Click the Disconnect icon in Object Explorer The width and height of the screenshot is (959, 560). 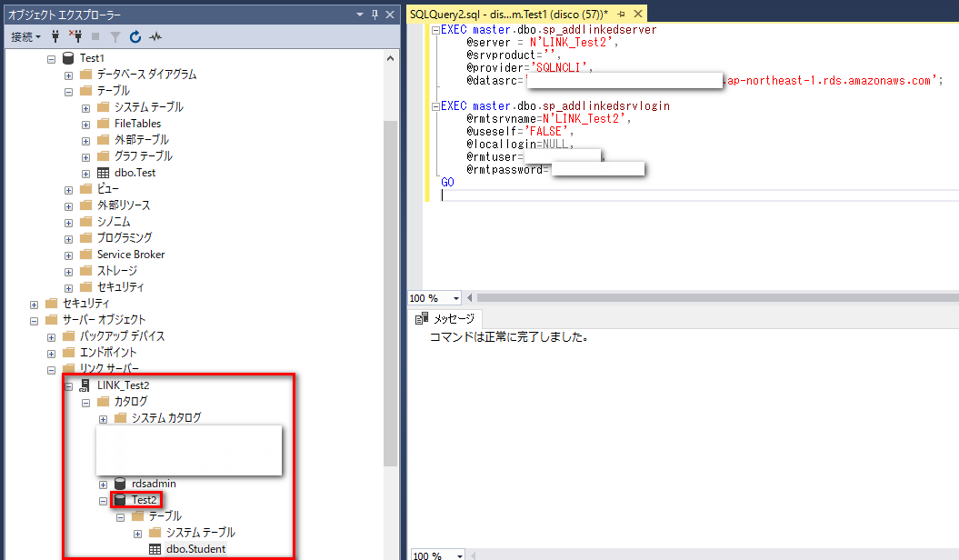coord(76,37)
